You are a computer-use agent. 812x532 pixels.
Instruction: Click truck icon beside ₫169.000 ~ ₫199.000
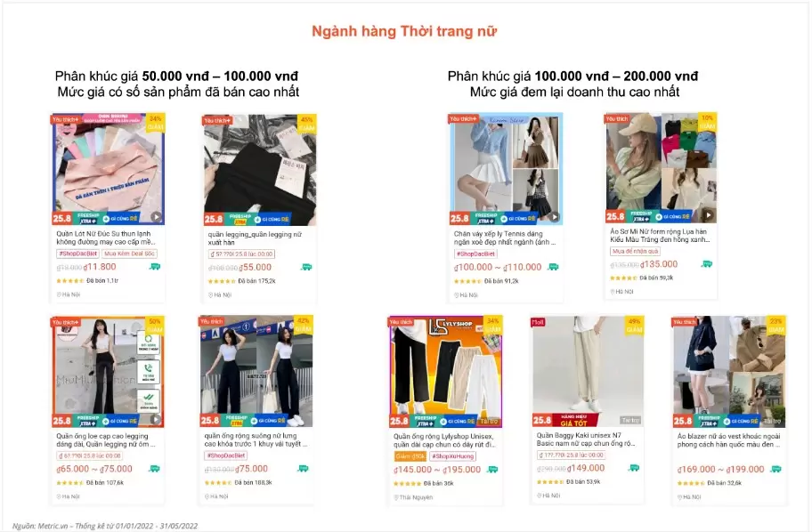(775, 469)
